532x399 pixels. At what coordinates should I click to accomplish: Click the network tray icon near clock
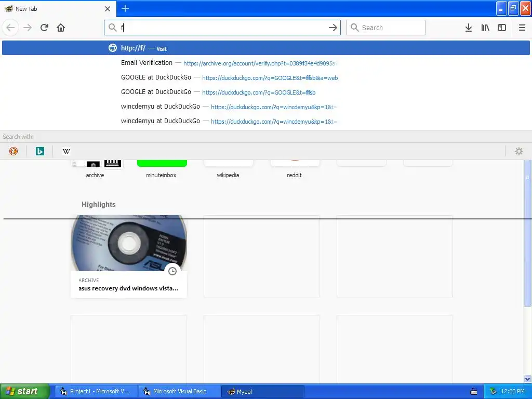493,391
